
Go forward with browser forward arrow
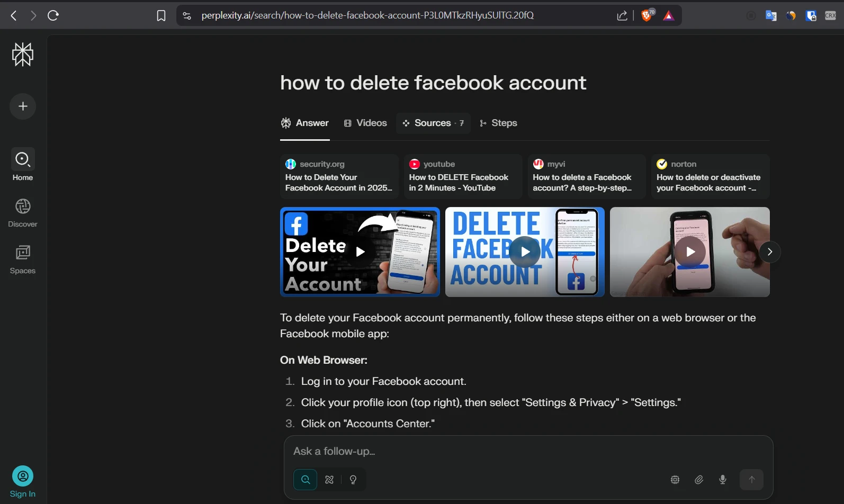[x=33, y=15]
